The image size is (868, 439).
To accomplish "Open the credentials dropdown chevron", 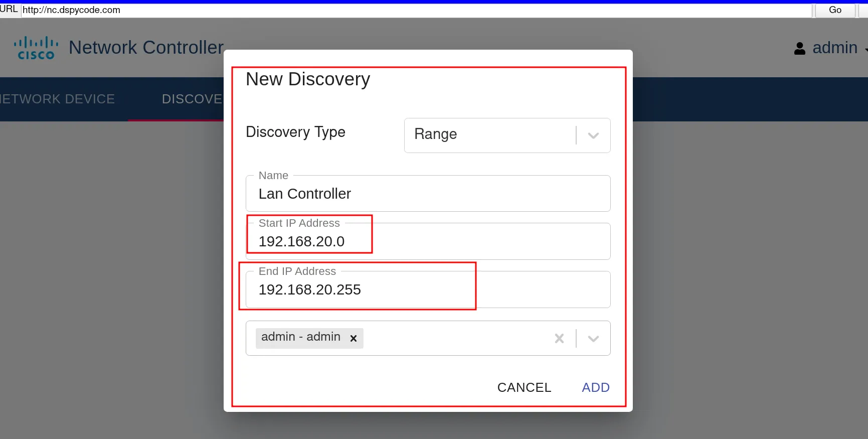I will point(593,339).
